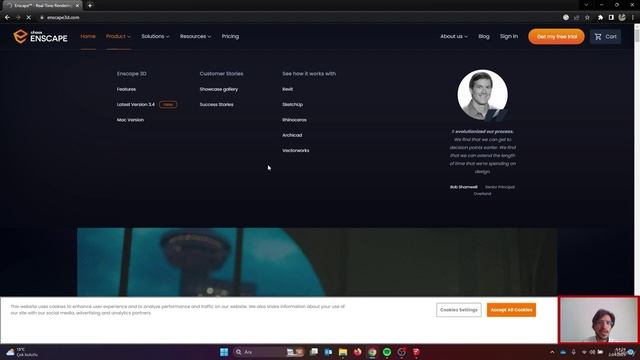Expand the Product dropdown menu
640x360 pixels.
pos(118,36)
